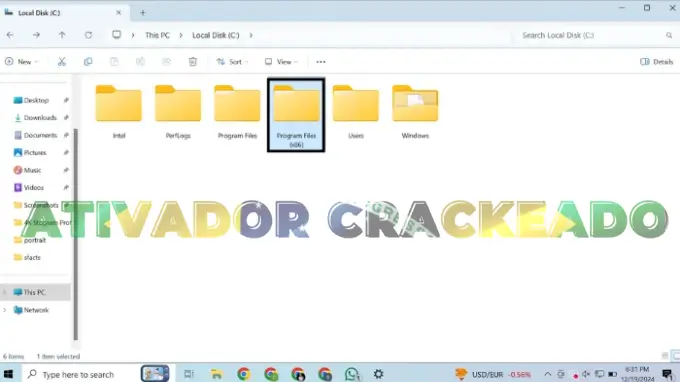
Task: Unpin Downloads using its pin icon
Action: [x=66, y=118]
